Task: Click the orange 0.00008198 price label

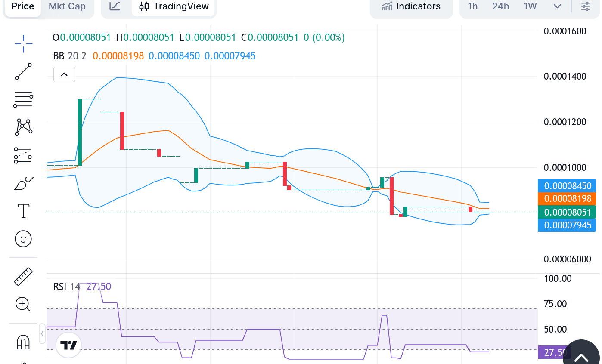Action: (x=567, y=199)
